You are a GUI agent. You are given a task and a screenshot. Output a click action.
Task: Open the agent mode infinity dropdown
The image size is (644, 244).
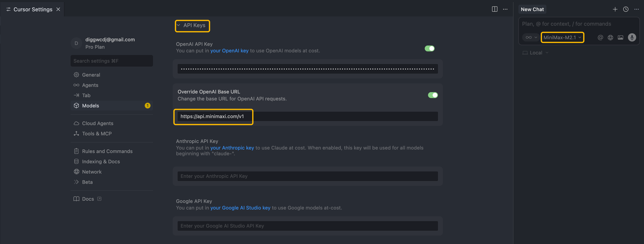pyautogui.click(x=531, y=37)
